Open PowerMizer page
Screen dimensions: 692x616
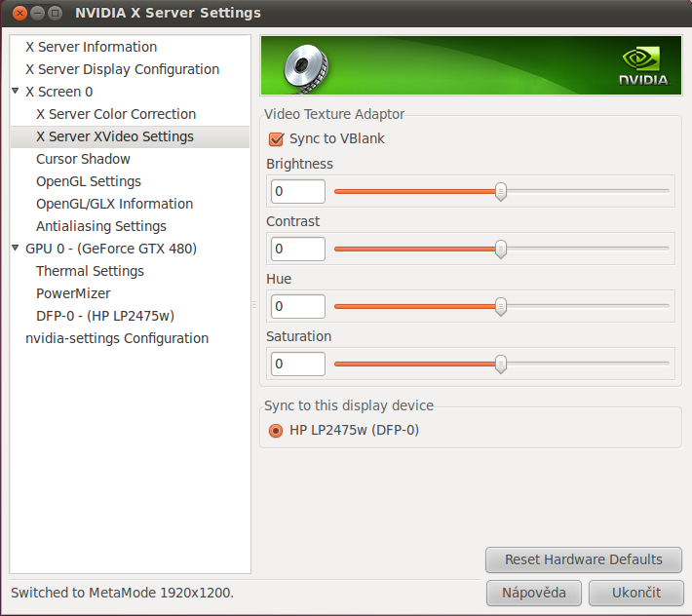click(x=73, y=293)
